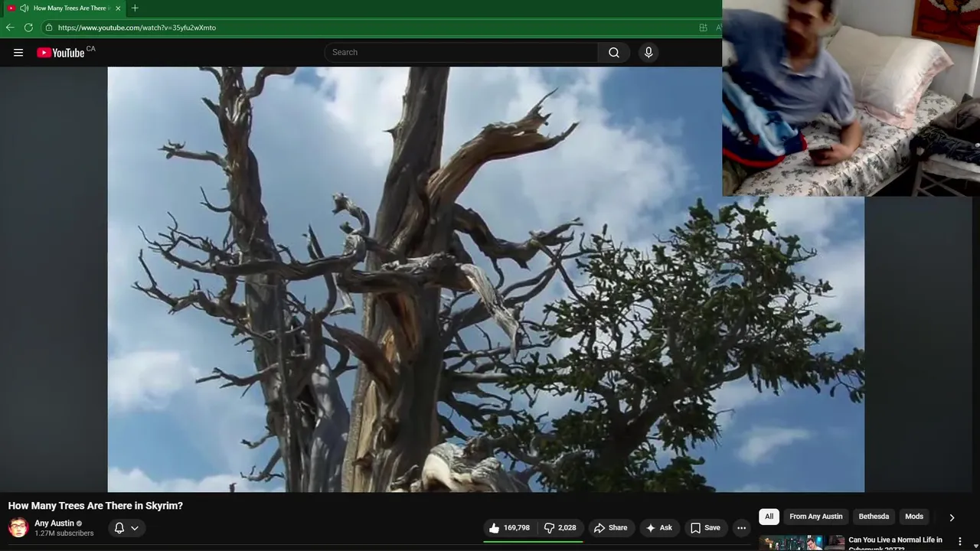Image resolution: width=980 pixels, height=551 pixels.
Task: Open the YouTube hamburger guide menu
Action: [18, 53]
